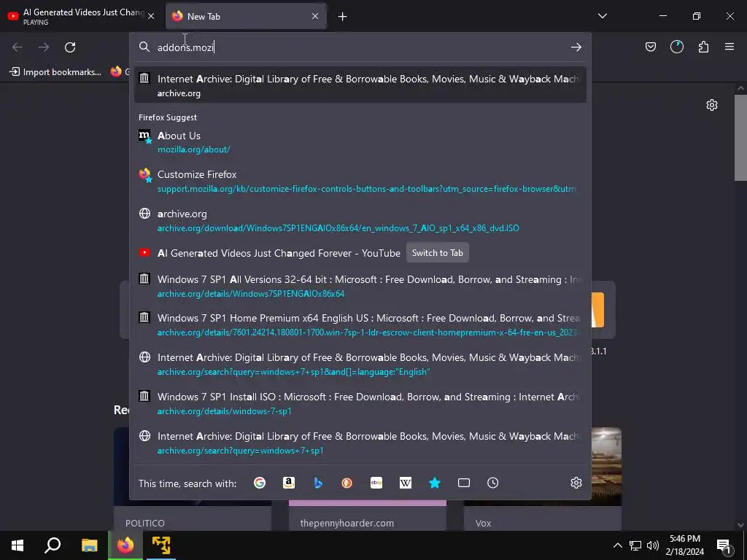The image size is (747, 560).
Task: Open the Pocket save icon in the toolbar
Action: tap(650, 47)
